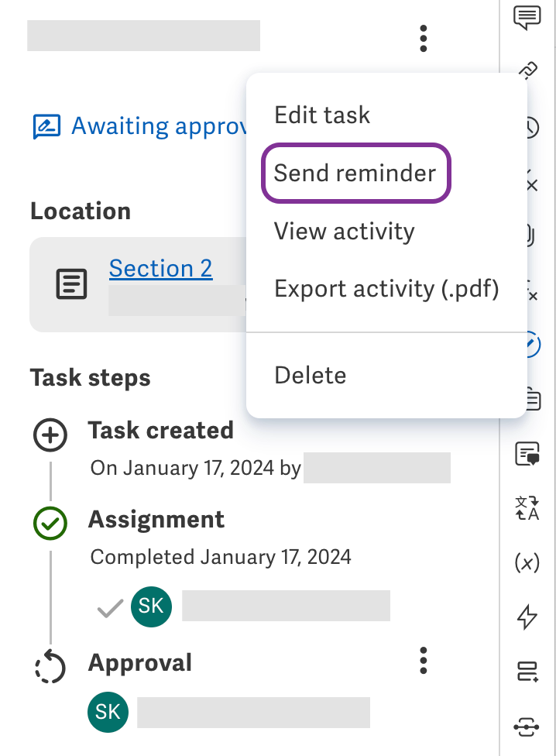Screen dimensions: 556x756
Task: Click the Awaiting approval status label
Action: click(x=159, y=126)
